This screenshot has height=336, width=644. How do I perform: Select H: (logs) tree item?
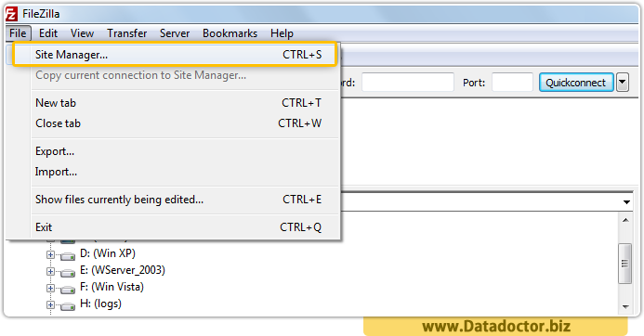[100, 304]
